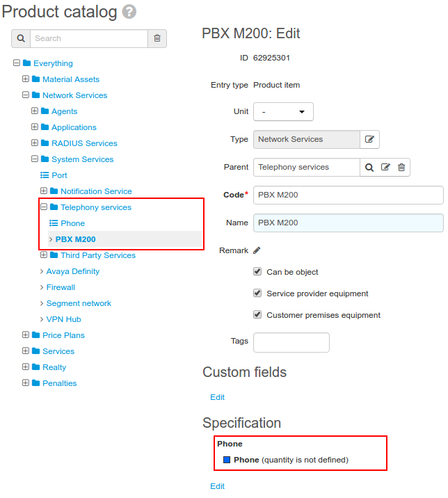
Task: Click the edit icon in Type field
Action: pyautogui.click(x=369, y=139)
